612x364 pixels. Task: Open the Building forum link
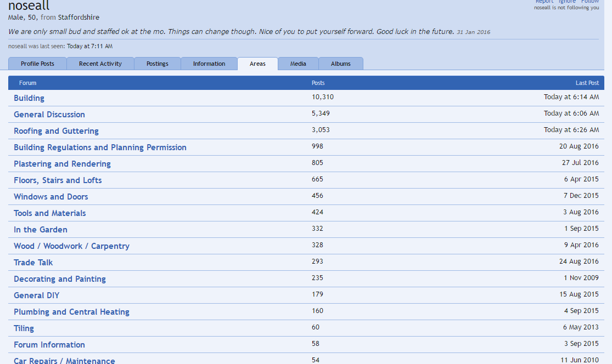pyautogui.click(x=29, y=98)
